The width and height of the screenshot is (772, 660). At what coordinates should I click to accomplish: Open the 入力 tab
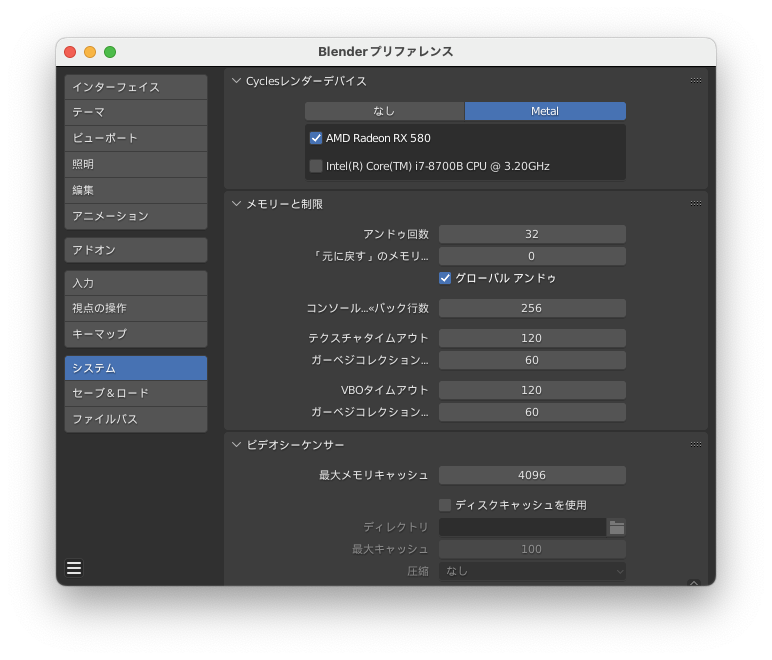(136, 283)
